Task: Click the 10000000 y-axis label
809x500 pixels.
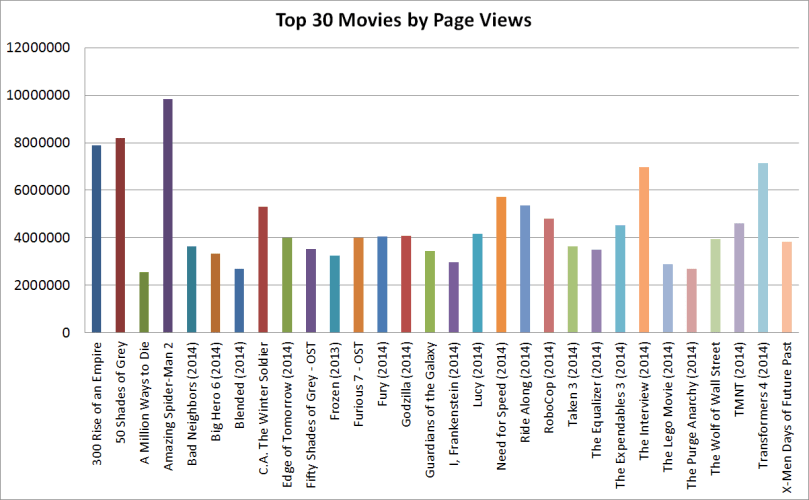Action: coord(38,95)
